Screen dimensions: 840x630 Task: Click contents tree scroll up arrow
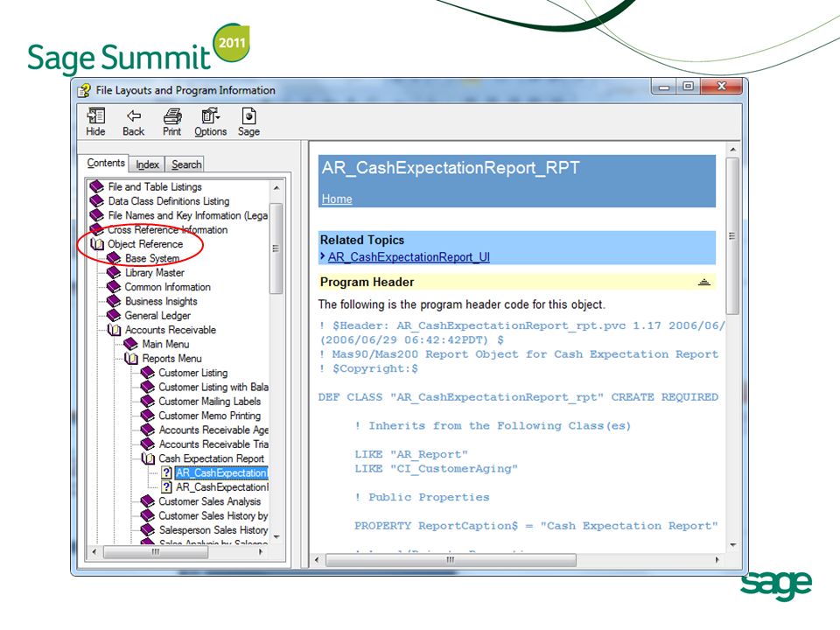(x=276, y=188)
